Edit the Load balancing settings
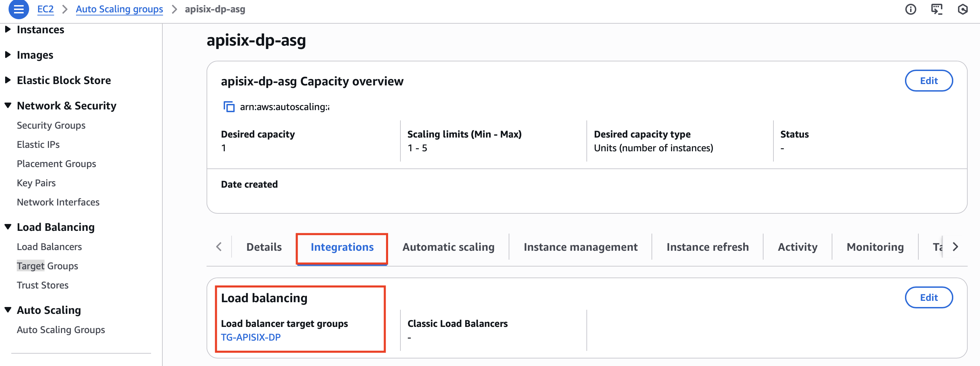 [x=928, y=297]
